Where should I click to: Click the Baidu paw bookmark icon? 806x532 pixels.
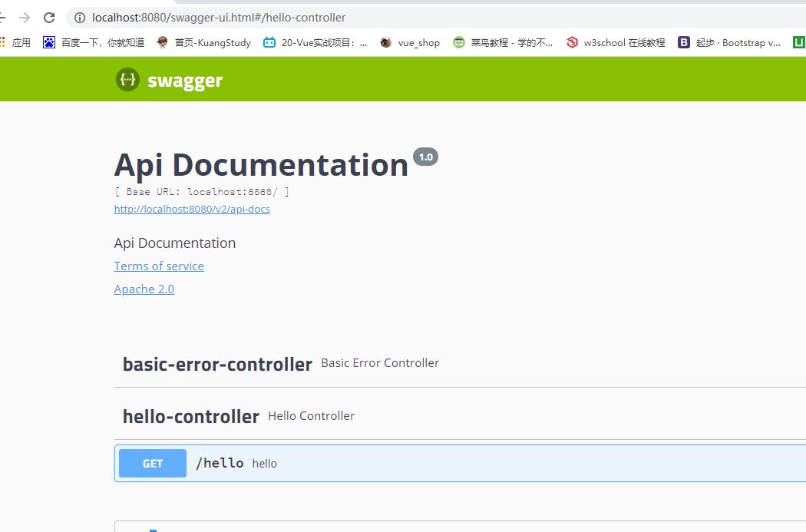[49, 43]
